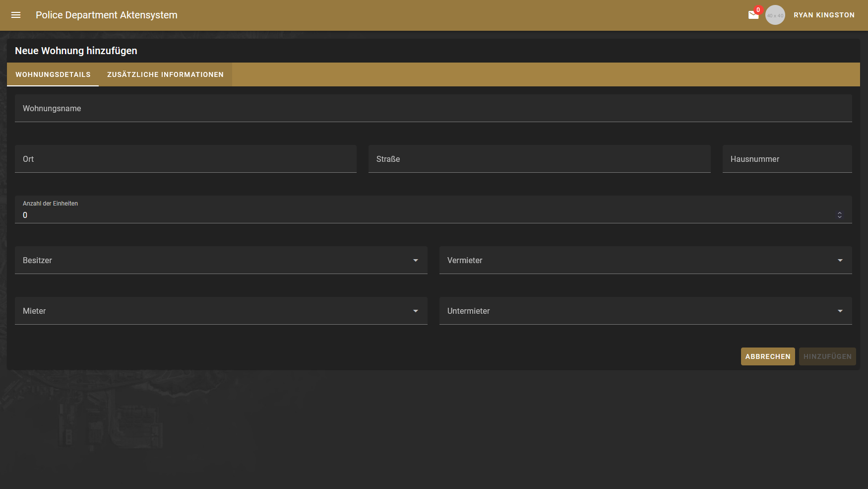The width and height of the screenshot is (868, 489).
Task: Focus the Hausnummer input field
Action: pos(787,159)
